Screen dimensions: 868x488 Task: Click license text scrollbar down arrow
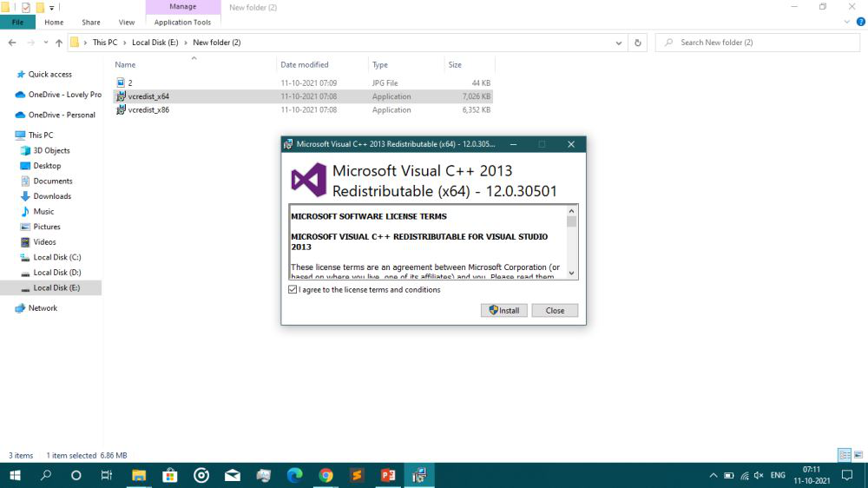[x=572, y=273]
